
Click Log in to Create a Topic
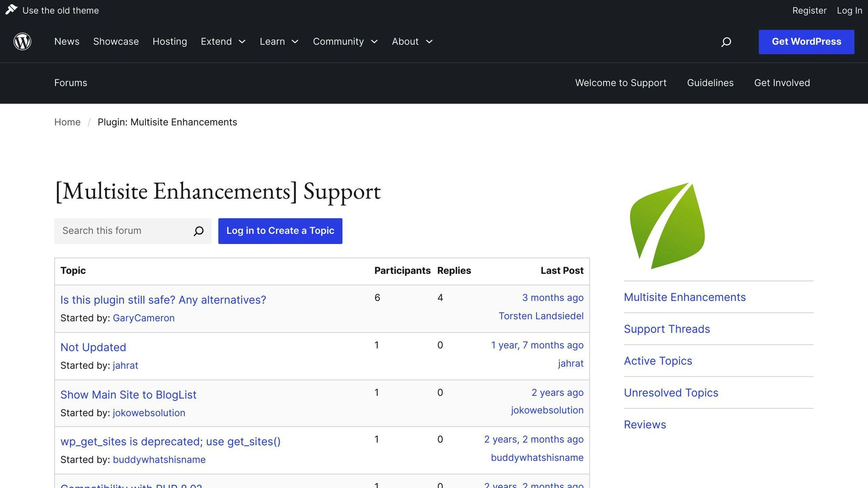point(280,231)
